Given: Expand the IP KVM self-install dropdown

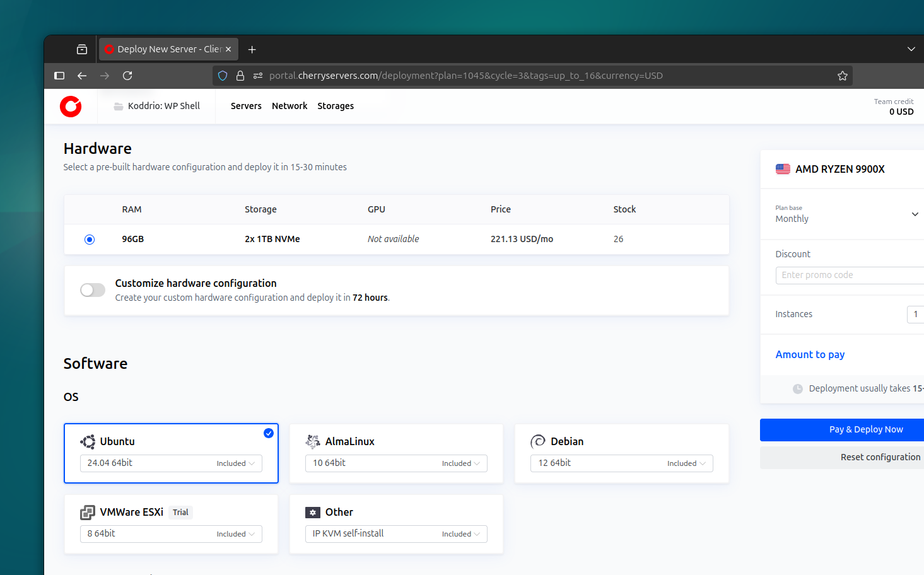Looking at the screenshot, I should click(x=396, y=534).
